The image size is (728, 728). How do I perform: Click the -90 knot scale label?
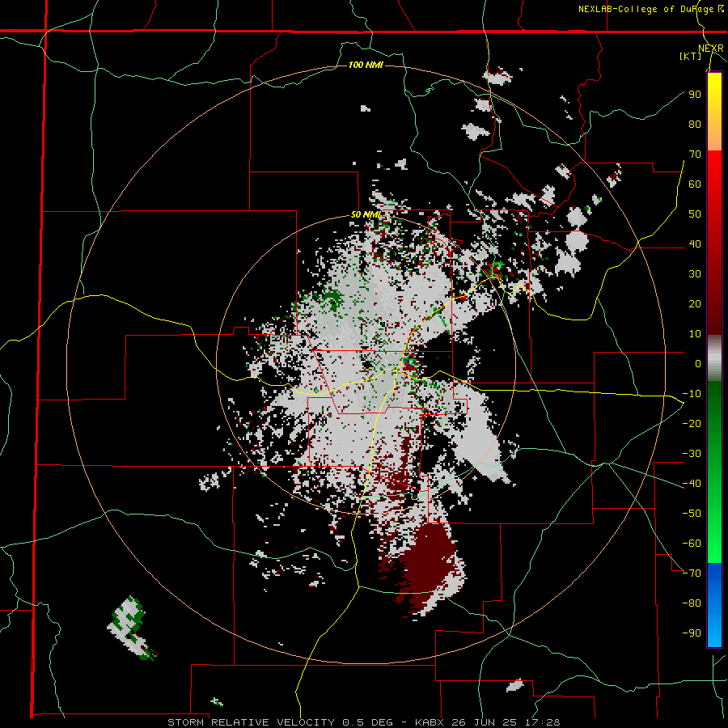(692, 633)
